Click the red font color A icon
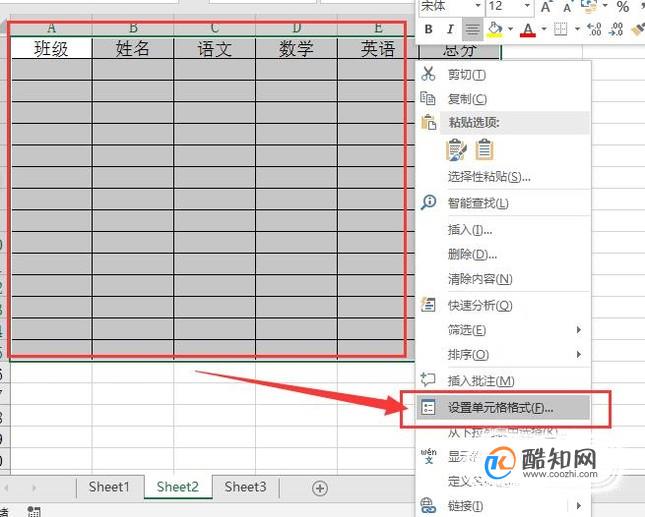 pos(528,29)
